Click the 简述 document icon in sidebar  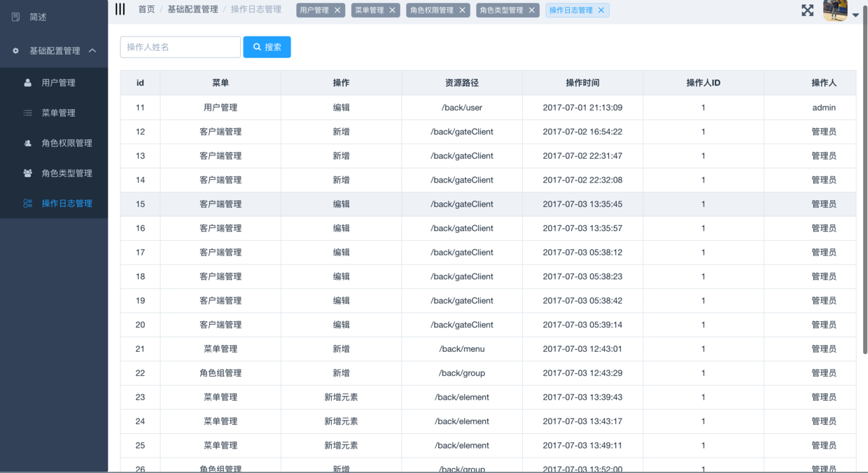(x=16, y=17)
